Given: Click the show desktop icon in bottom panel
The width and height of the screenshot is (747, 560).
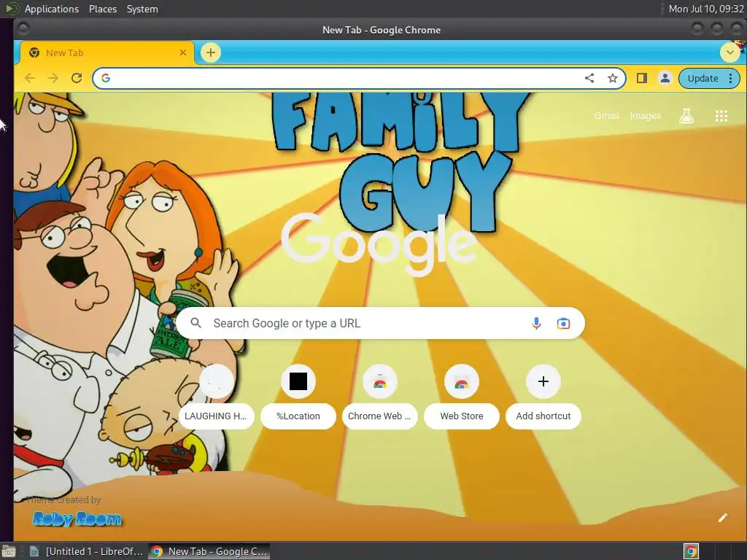Looking at the screenshot, I should click(x=8, y=551).
